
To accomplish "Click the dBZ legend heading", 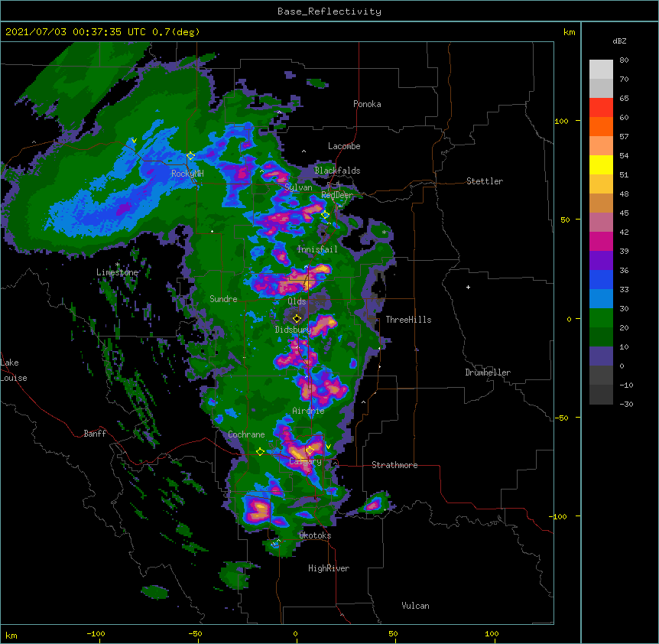I will pos(619,41).
